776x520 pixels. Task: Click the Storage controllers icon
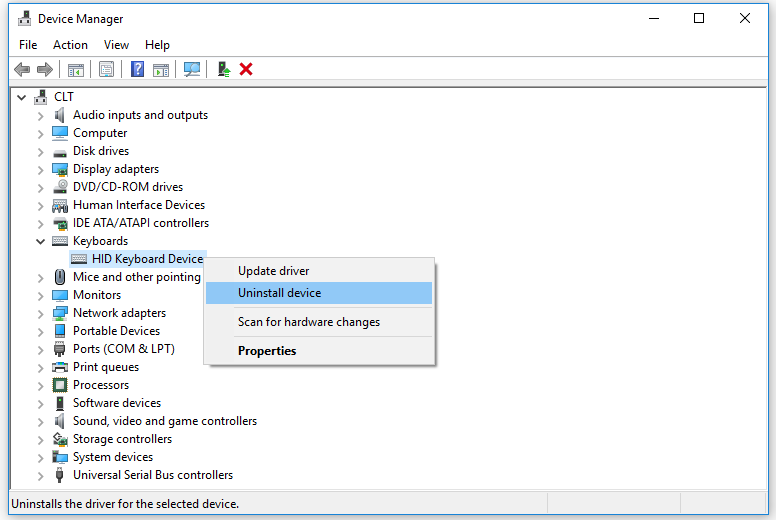60,439
